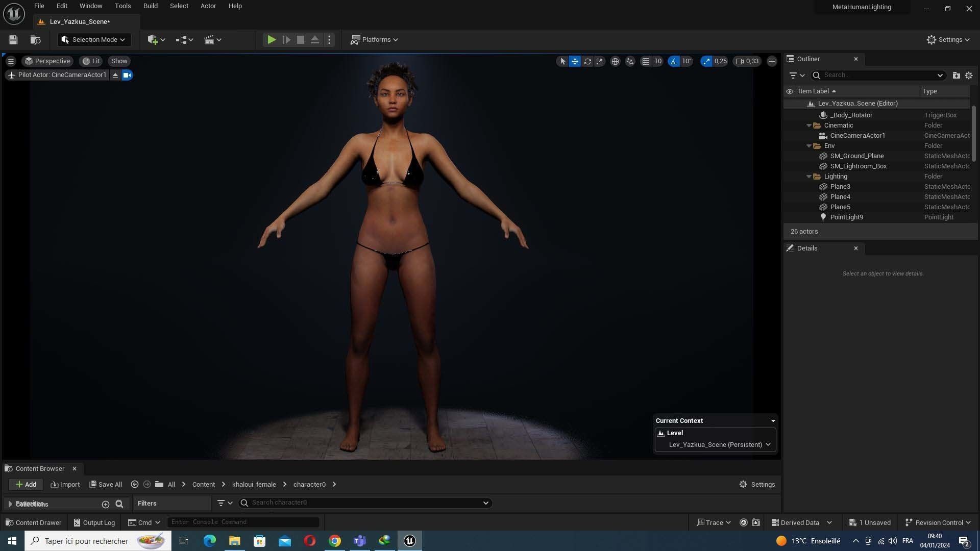Open the File menu
980x551 pixels.
[39, 6]
